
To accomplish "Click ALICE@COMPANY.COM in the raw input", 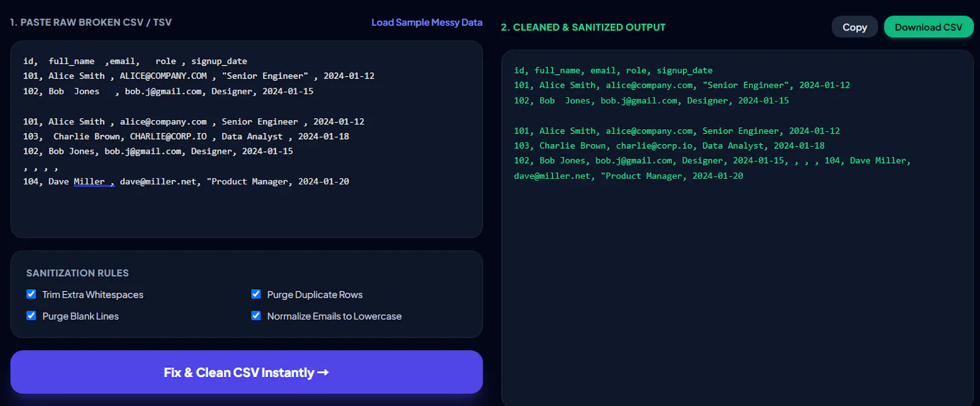I will click(163, 76).
